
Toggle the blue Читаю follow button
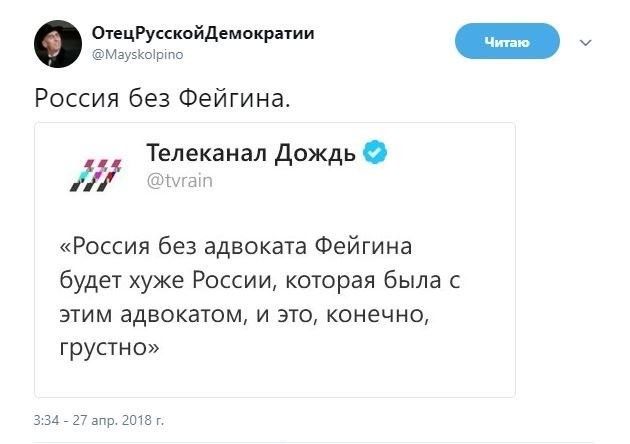point(505,42)
